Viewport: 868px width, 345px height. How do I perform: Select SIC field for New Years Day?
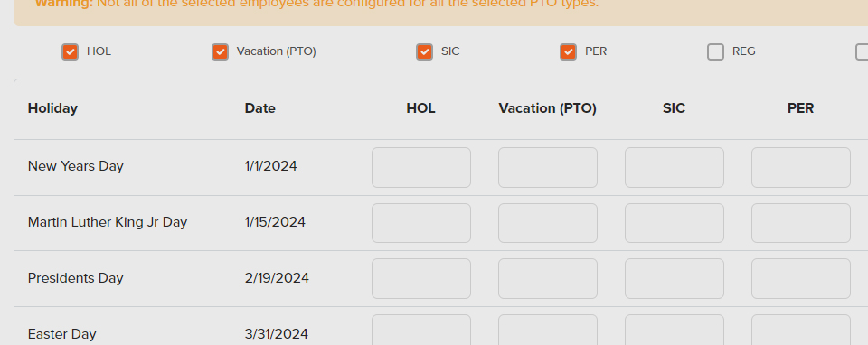675,167
